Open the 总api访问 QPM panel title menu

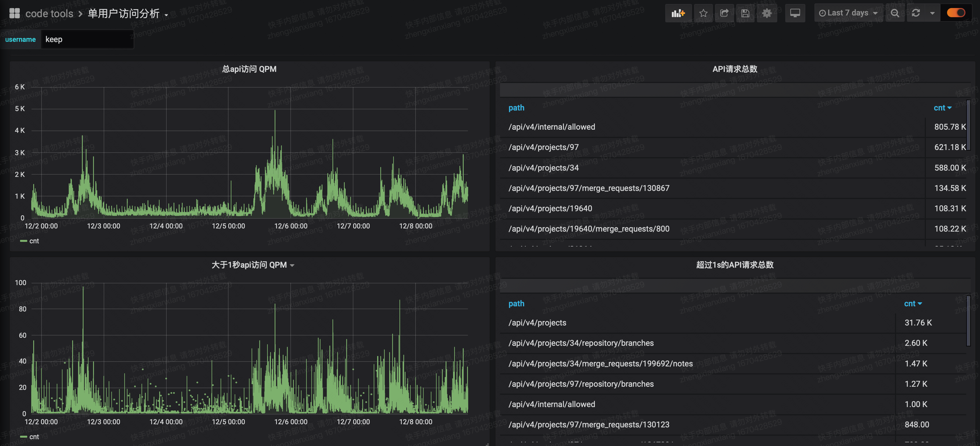[x=249, y=69]
